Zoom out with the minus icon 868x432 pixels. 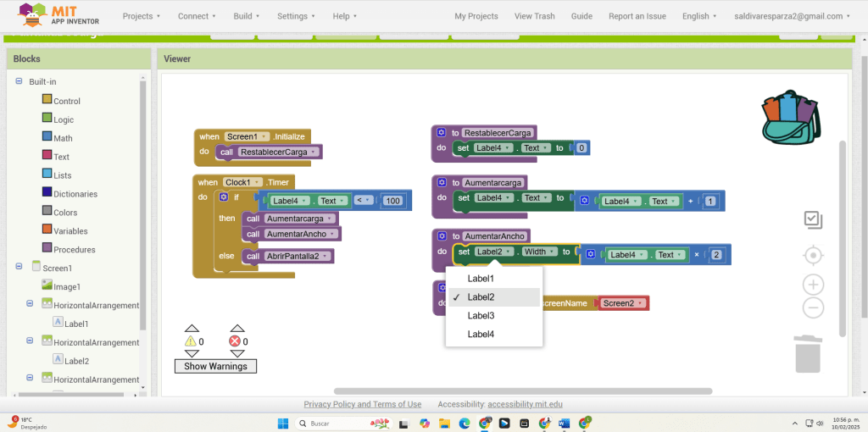[813, 307]
